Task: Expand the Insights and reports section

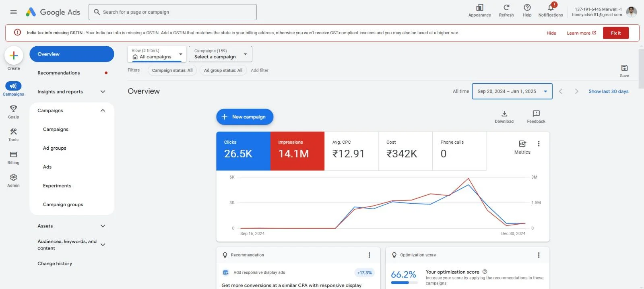Action: pos(72,92)
